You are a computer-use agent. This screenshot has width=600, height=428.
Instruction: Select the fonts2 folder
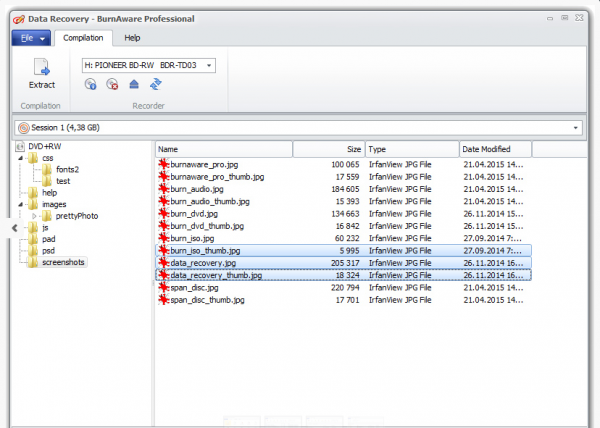pos(67,169)
